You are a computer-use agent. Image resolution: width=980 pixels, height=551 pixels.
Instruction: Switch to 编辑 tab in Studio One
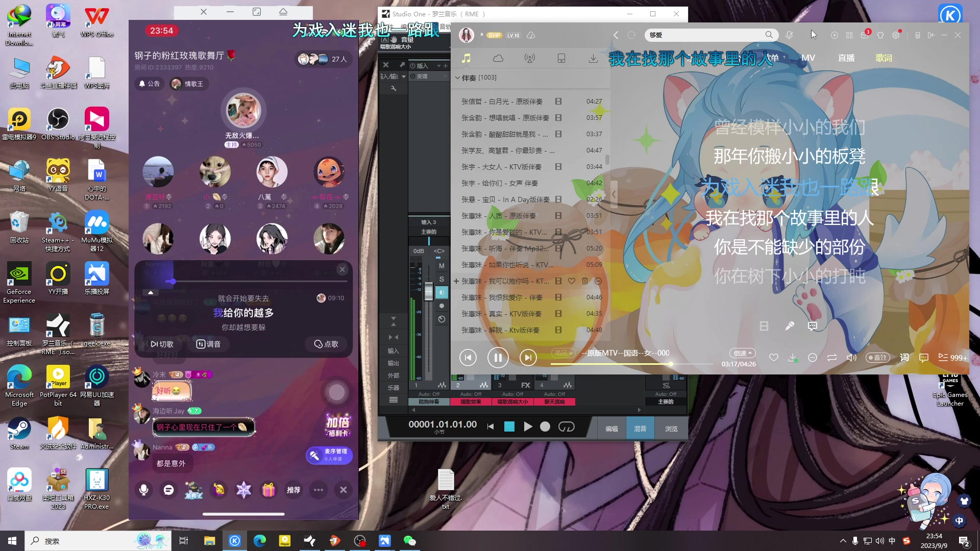pyautogui.click(x=611, y=429)
